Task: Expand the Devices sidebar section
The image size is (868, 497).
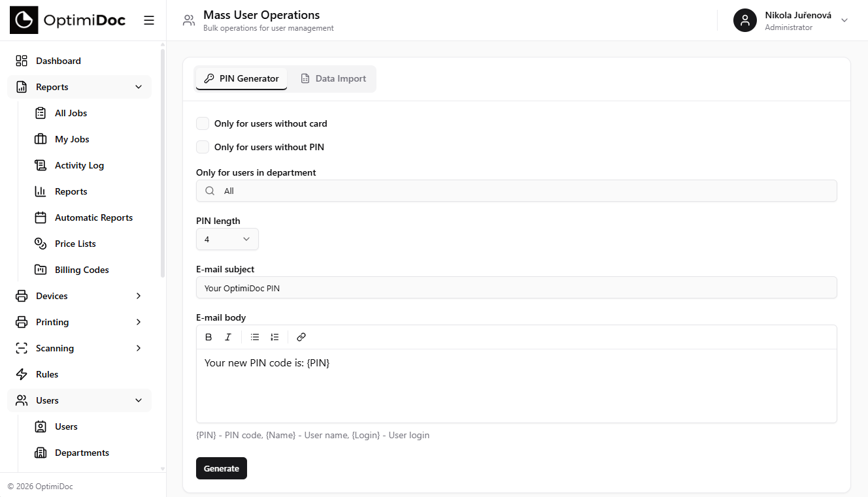Action: (79, 296)
